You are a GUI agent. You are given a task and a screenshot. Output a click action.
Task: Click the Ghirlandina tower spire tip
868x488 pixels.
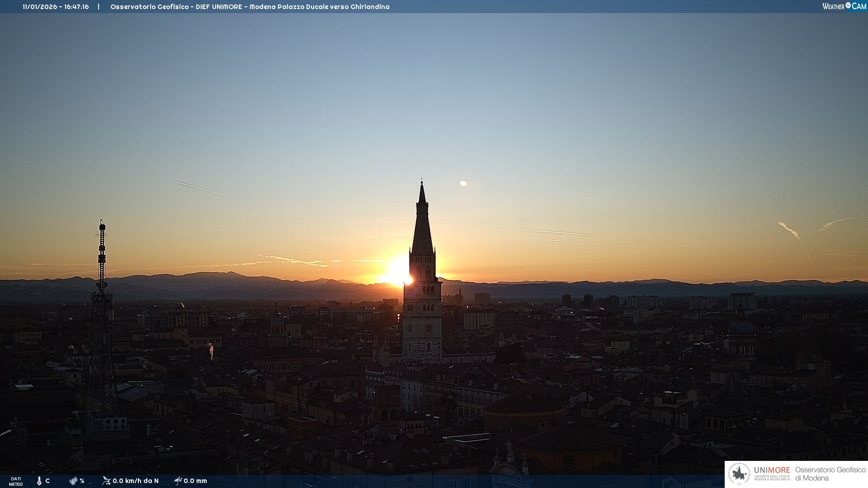[422, 183]
